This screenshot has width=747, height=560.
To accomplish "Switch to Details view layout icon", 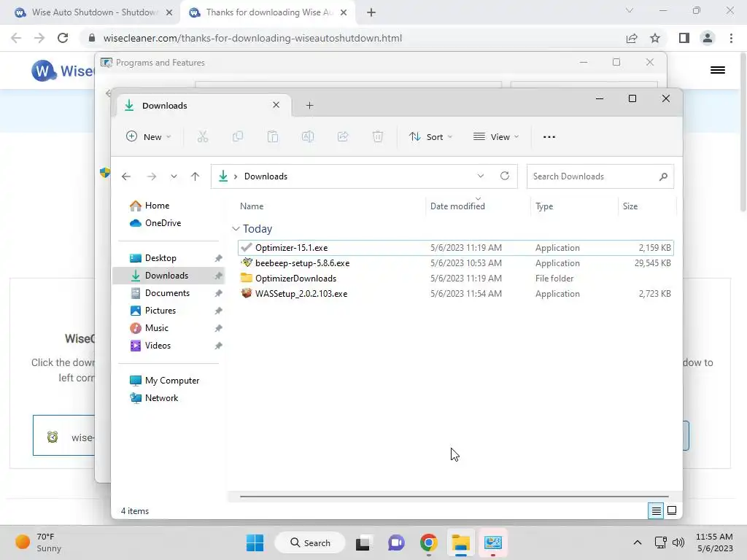I will click(x=656, y=511).
